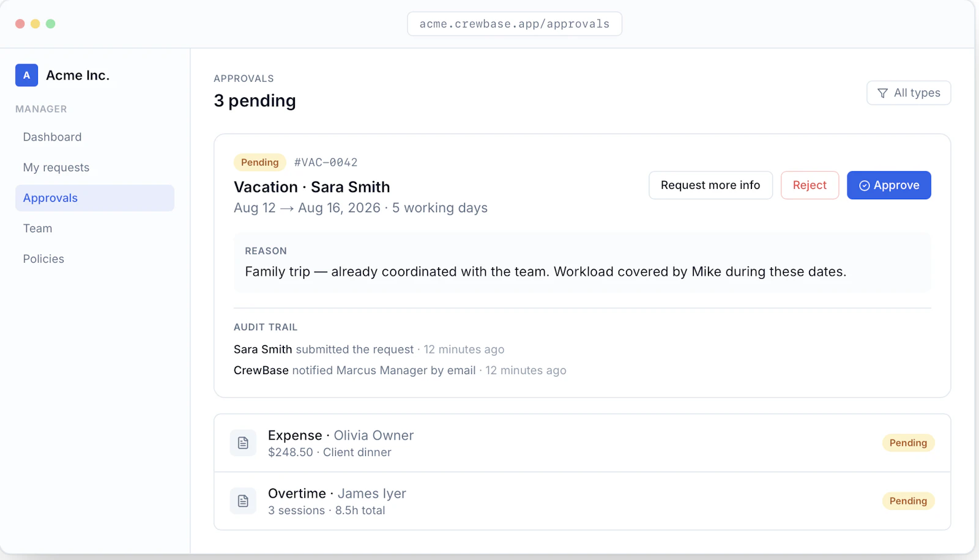979x560 pixels.
Task: Click the Acme Inc. logo icon
Action: point(26,75)
